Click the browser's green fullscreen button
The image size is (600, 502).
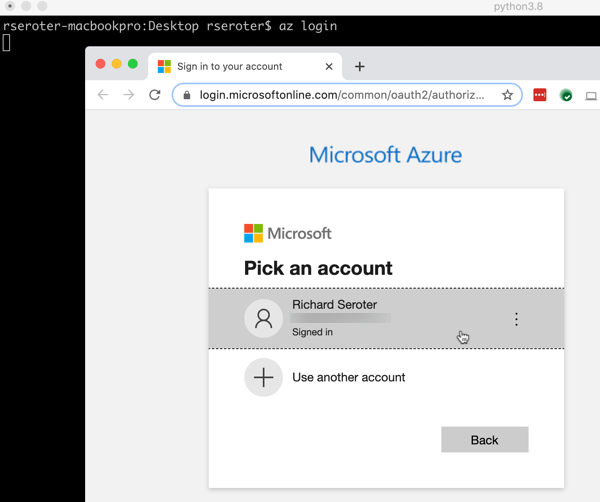point(133,64)
